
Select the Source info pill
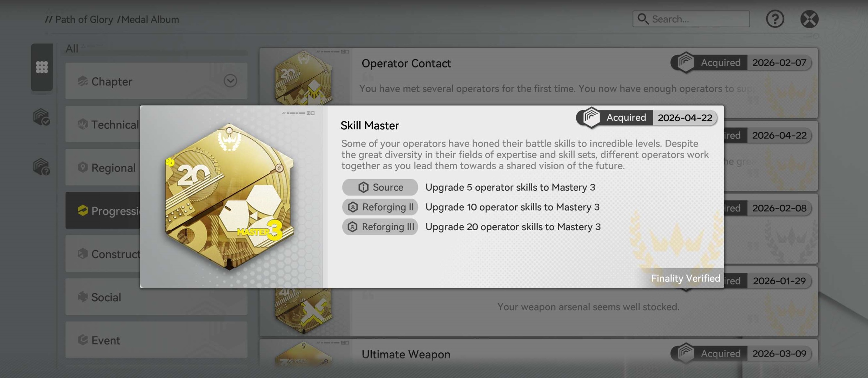(x=380, y=187)
